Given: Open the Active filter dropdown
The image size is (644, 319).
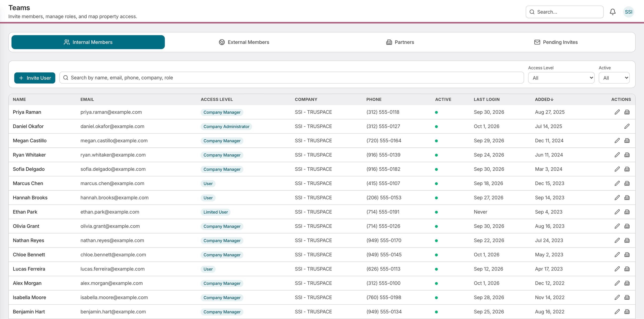Looking at the screenshot, I should (x=614, y=78).
